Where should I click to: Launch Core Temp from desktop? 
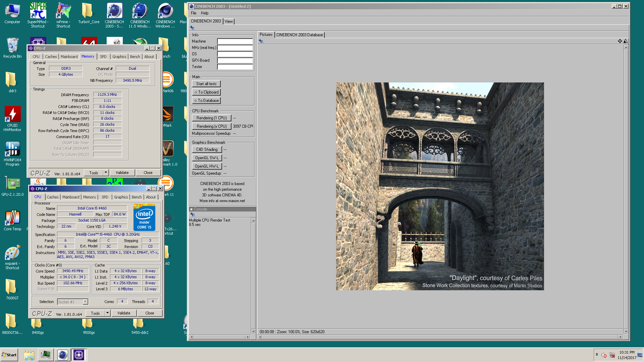point(12,221)
